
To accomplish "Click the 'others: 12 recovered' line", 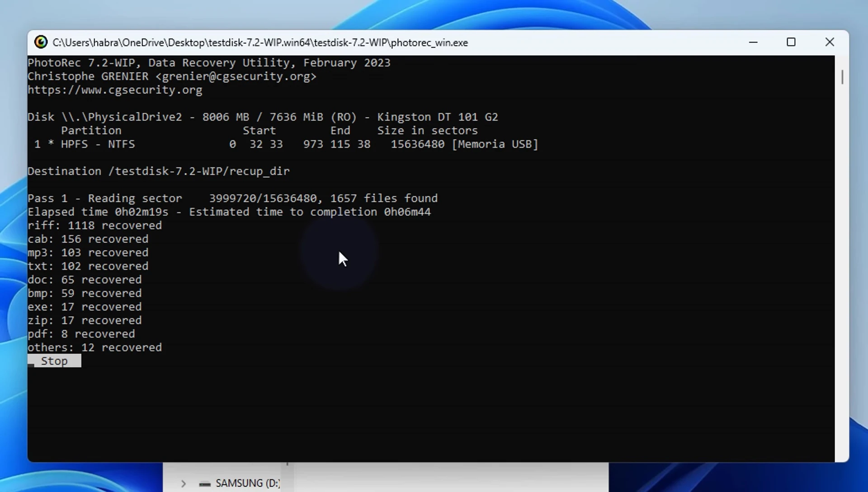I will [x=94, y=348].
